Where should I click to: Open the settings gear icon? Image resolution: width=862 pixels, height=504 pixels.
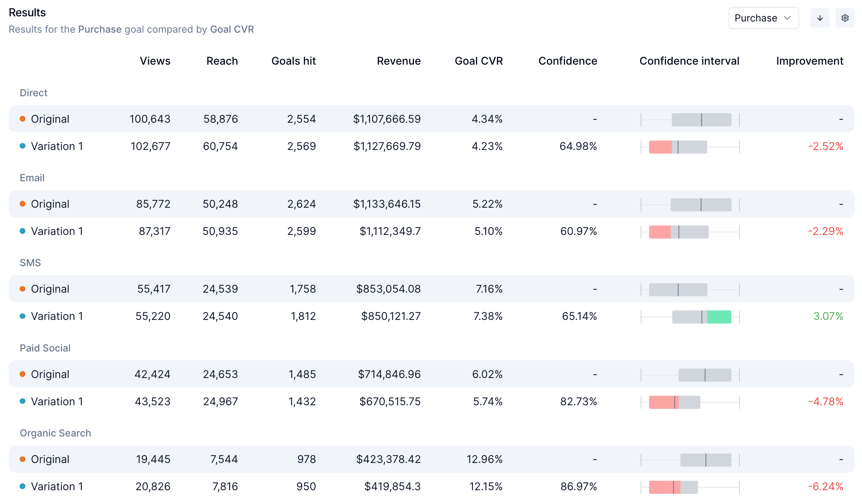tap(845, 18)
